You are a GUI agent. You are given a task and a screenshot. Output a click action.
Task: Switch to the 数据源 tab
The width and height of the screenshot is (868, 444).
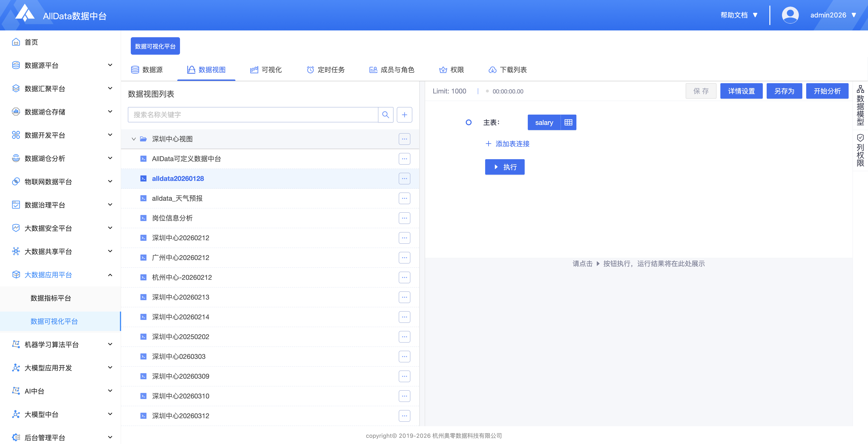click(147, 70)
